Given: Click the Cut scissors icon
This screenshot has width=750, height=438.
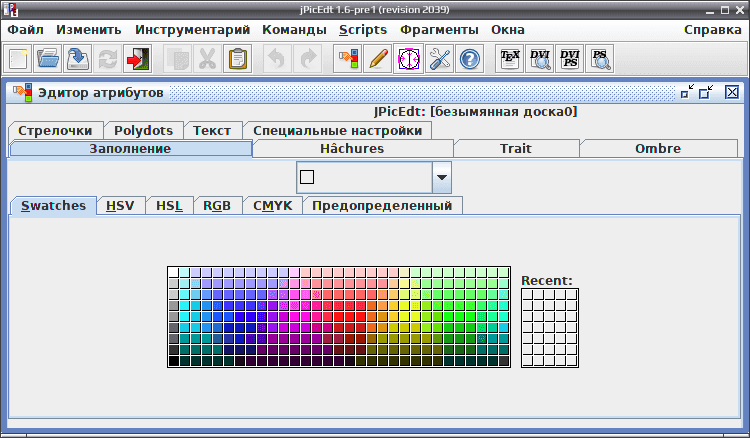Looking at the screenshot, I should tap(208, 59).
